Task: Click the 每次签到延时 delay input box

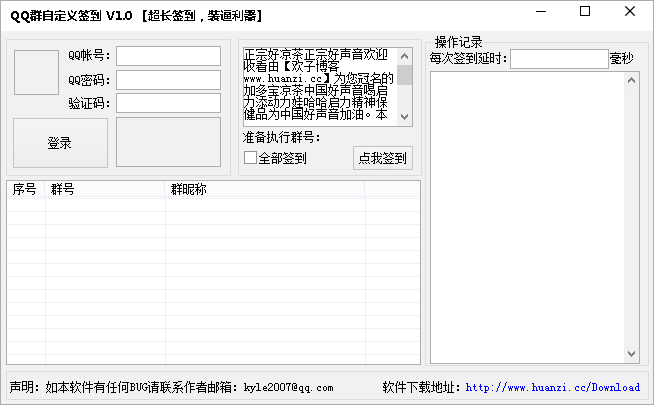Action: (558, 59)
